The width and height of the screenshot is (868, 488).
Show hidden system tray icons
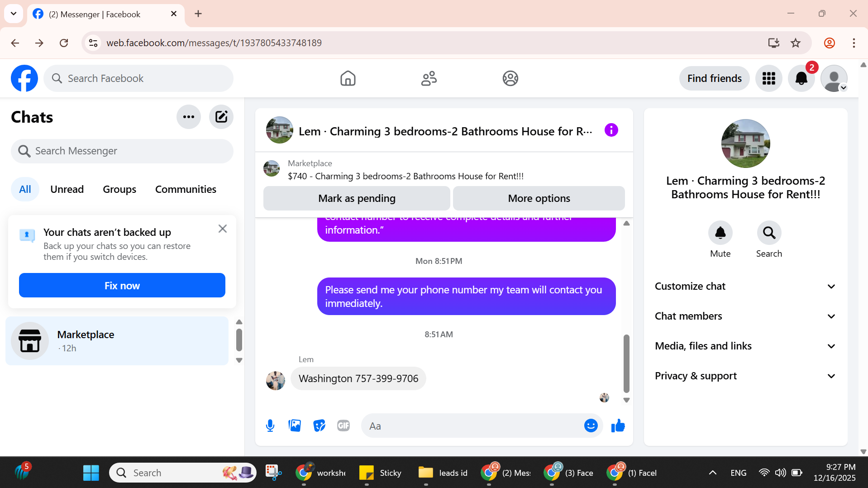coord(712,473)
